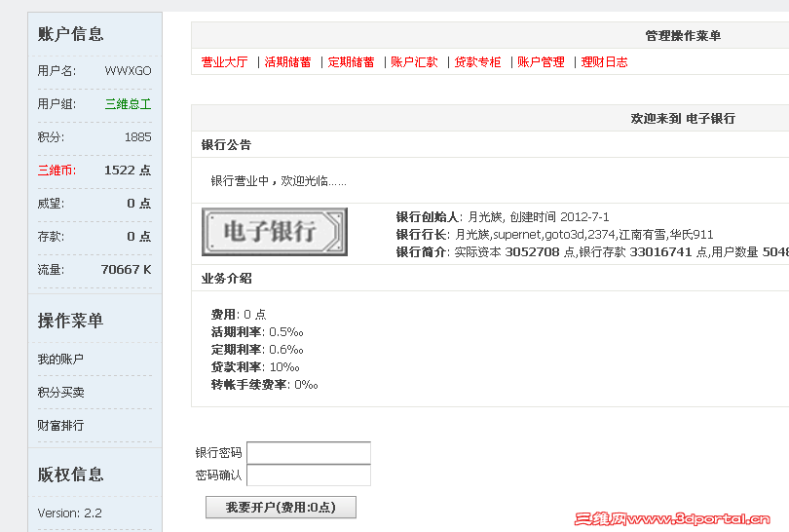Click the 银行创始人 info line
Screen dimensions: 789x532
(x=503, y=217)
